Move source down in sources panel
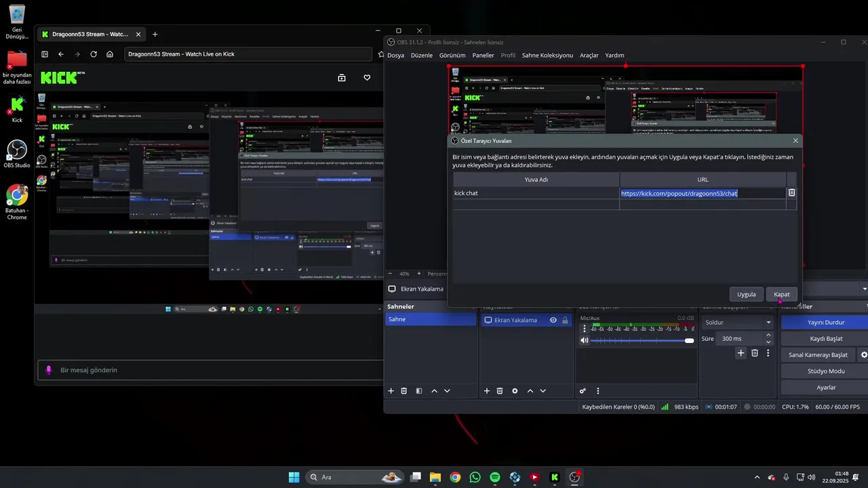 (542, 391)
